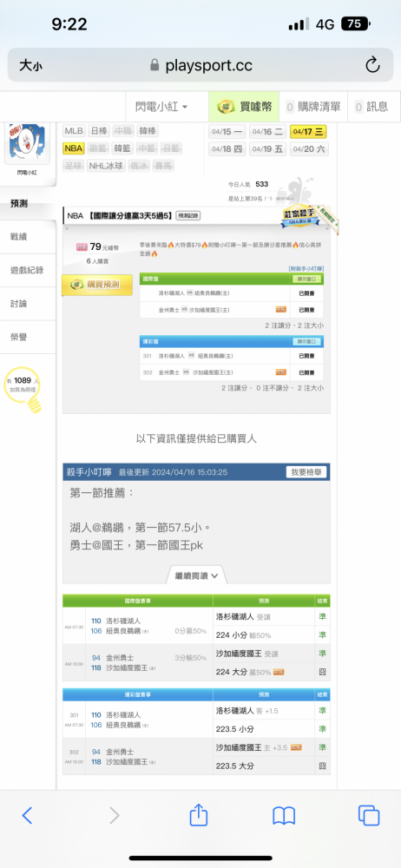Toggle 顯示盤口 in the 國際盤 header

point(307,279)
